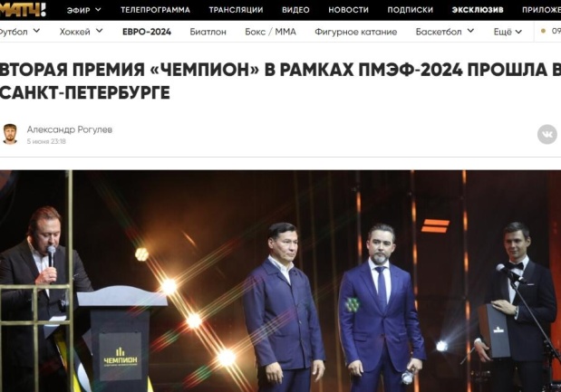This screenshot has width=561, height=392.
Task: Open the Фигурное катание category
Action: coord(356,32)
